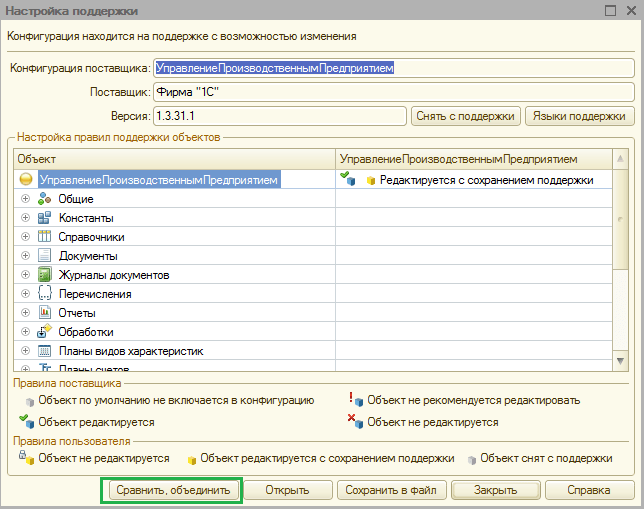Expand the Отчеты tree node
644x509 pixels.
click(25, 312)
